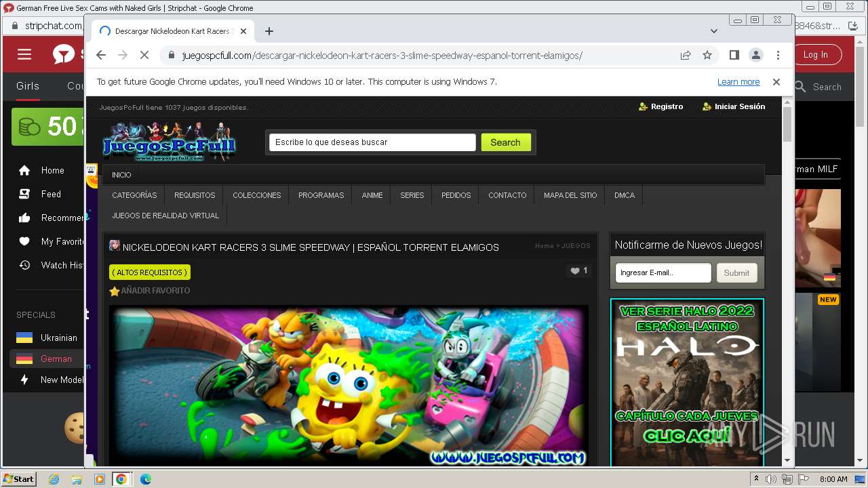Open Chrome three-dot menu

[778, 55]
